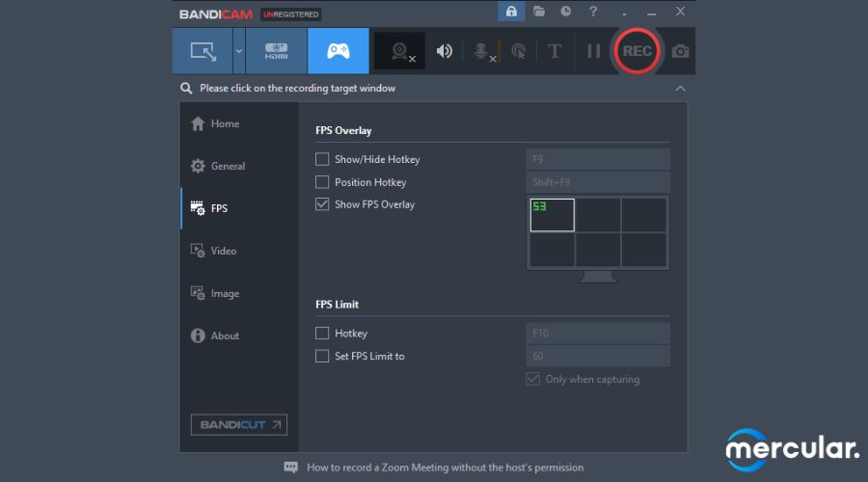Click the F9 hotkey field
The width and height of the screenshot is (868, 482).
598,159
